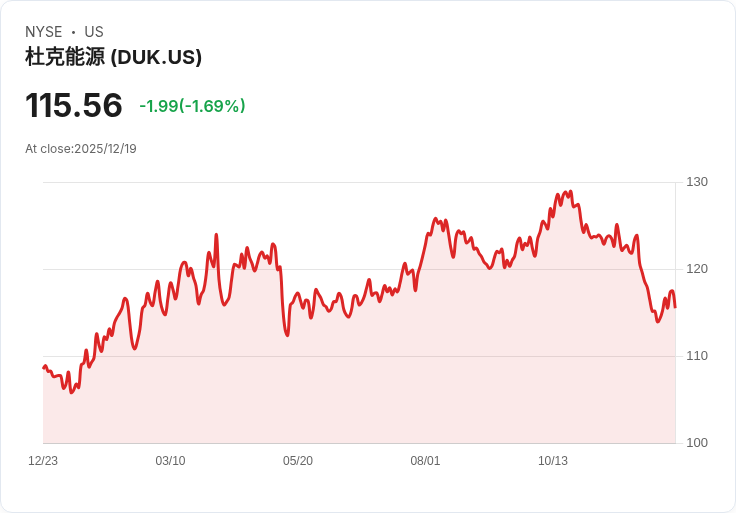Click the At close:2025/12/19 timestamp
736x513 pixels.
point(81,149)
